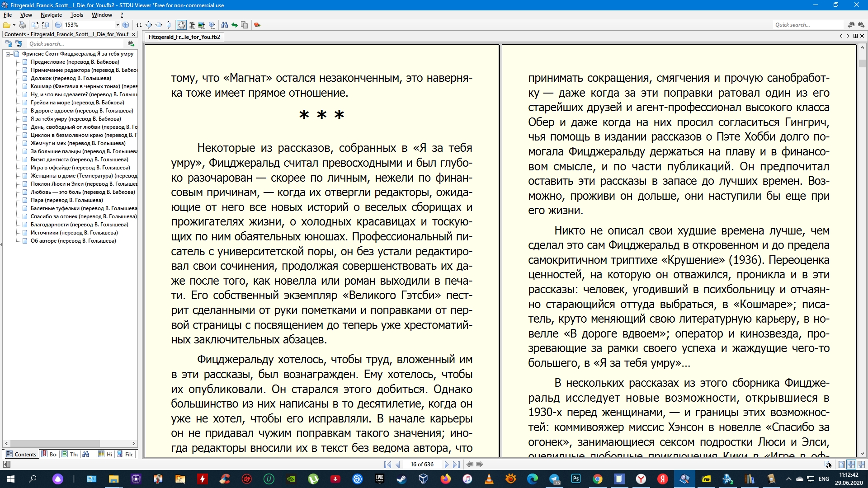This screenshot has height=488, width=868.
Task: Collapse the book root tree node
Action: [x=8, y=54]
